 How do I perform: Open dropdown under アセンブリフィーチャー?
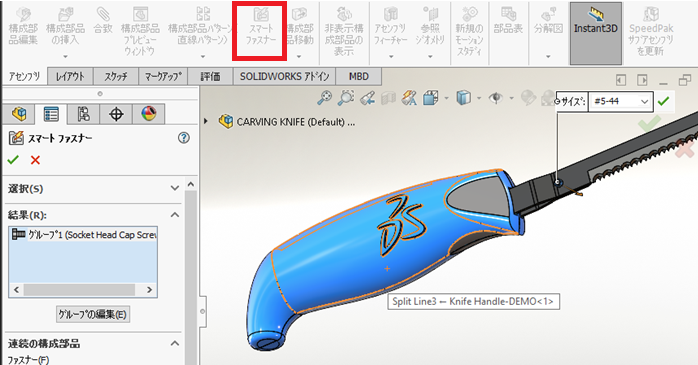[x=391, y=57]
